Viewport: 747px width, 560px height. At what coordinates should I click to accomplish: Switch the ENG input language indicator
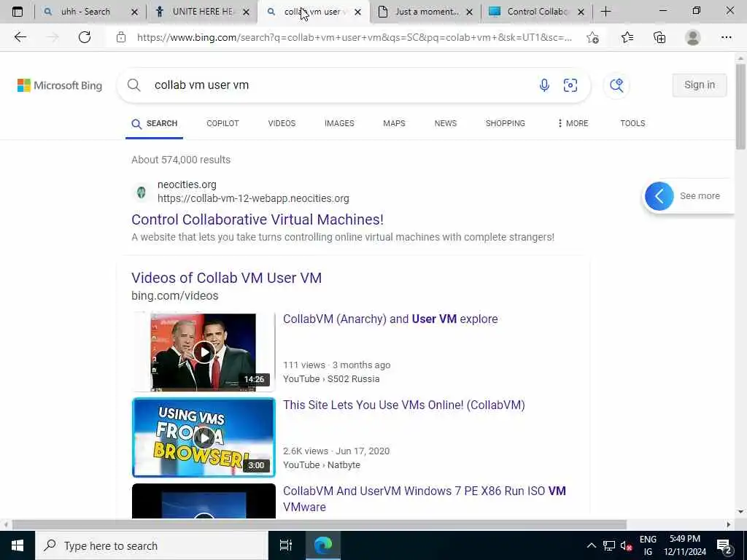click(x=648, y=545)
